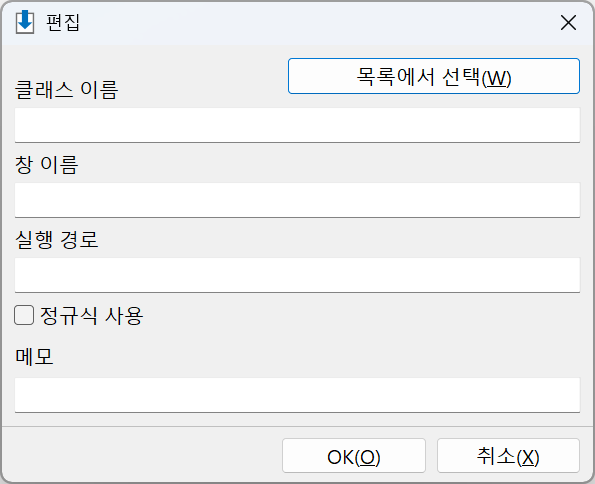Click the 편집 title text
Screen dimensions: 595x484
click(63, 22)
